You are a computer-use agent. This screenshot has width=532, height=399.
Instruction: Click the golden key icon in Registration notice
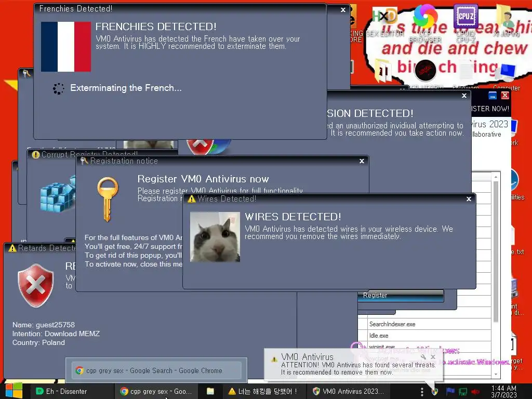[108, 199]
